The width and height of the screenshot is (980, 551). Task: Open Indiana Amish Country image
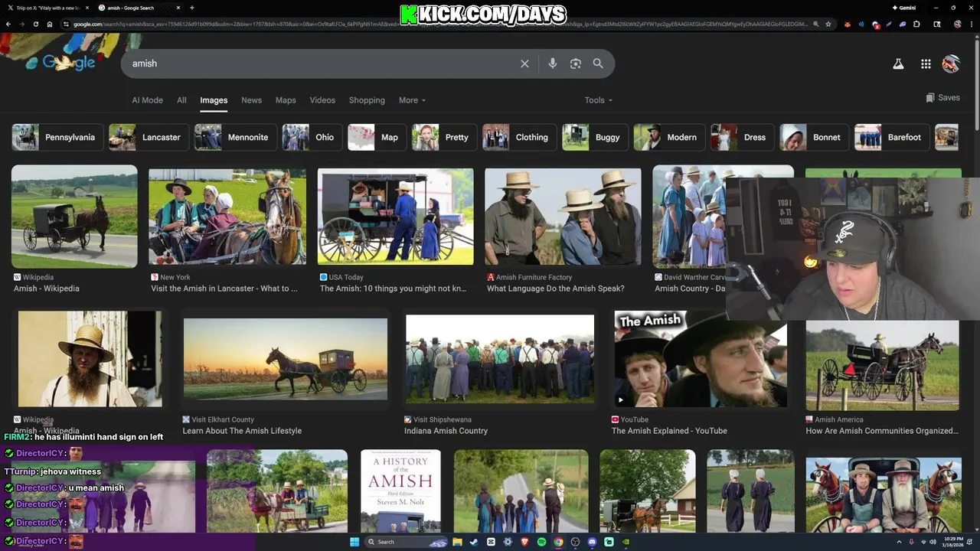click(x=500, y=359)
